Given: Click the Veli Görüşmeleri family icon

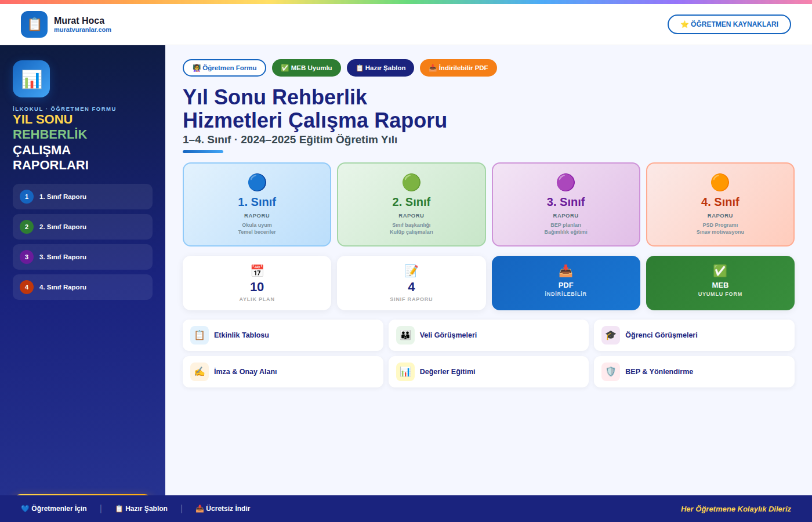Looking at the screenshot, I should [405, 335].
